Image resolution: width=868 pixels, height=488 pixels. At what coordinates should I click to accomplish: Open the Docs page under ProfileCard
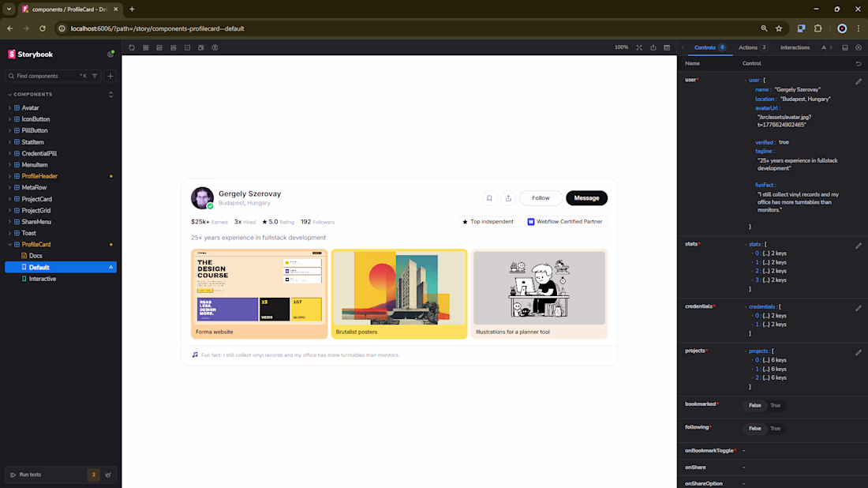[x=36, y=256]
